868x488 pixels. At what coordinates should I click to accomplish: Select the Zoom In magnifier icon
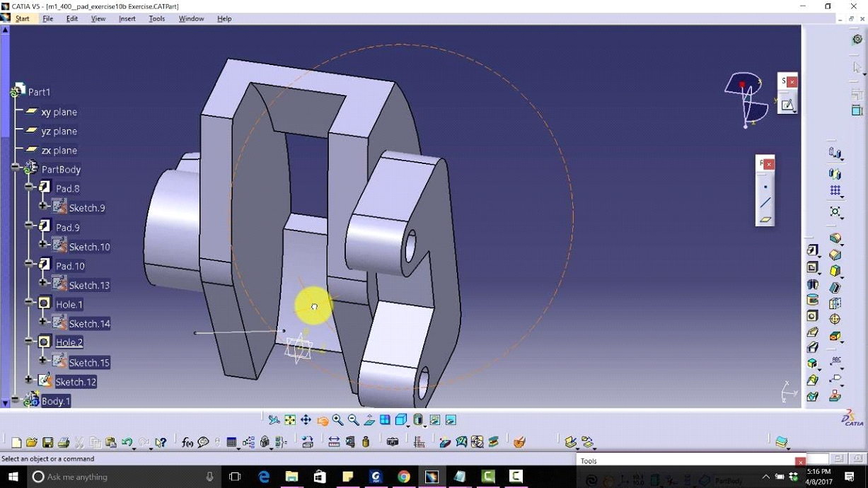coord(338,419)
